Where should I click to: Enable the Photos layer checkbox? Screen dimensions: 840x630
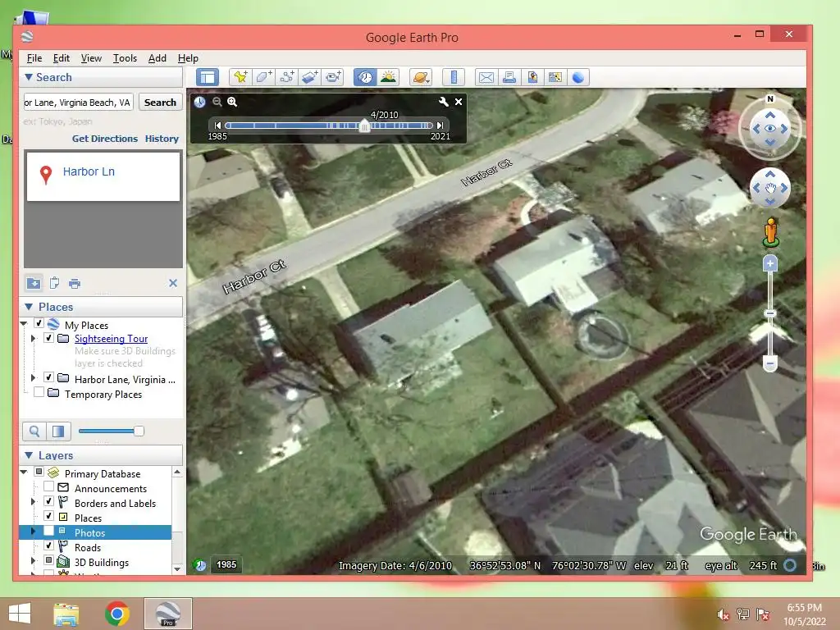[x=48, y=531]
